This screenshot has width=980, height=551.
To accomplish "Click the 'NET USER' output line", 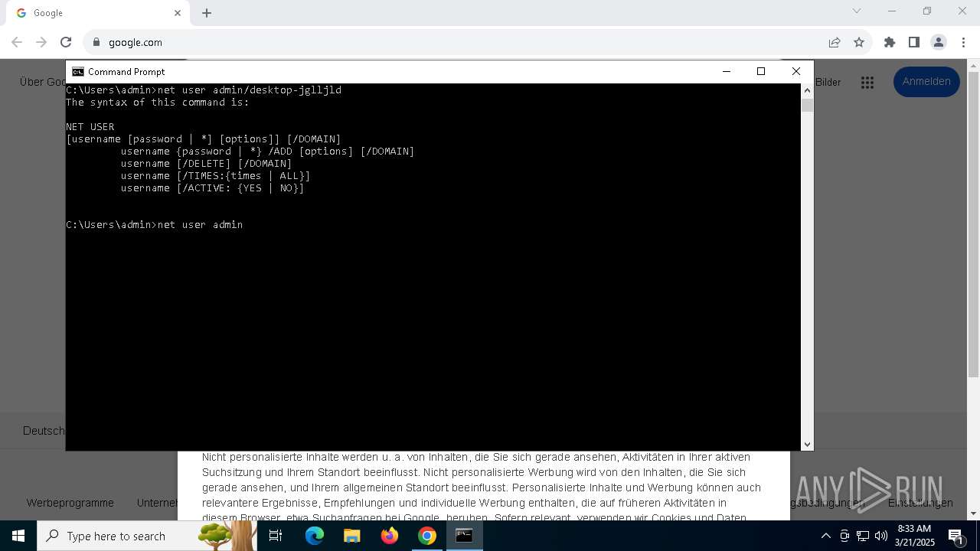I will pos(90,126).
